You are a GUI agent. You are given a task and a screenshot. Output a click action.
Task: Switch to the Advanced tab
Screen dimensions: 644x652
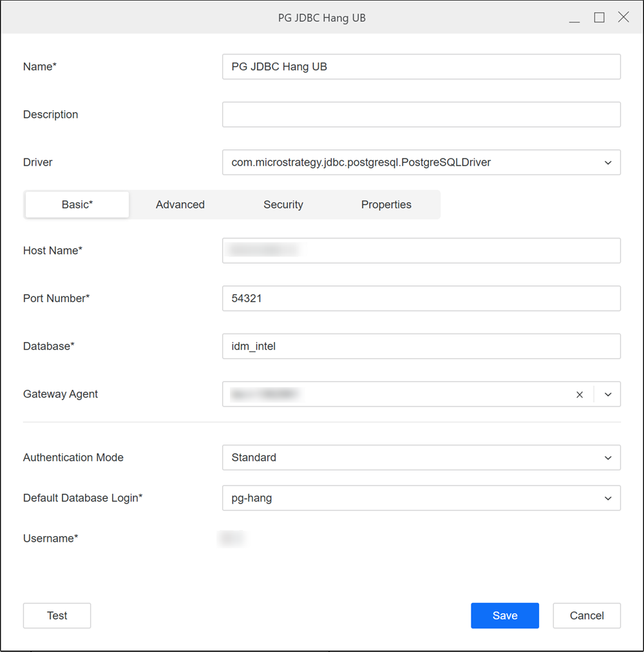(180, 205)
